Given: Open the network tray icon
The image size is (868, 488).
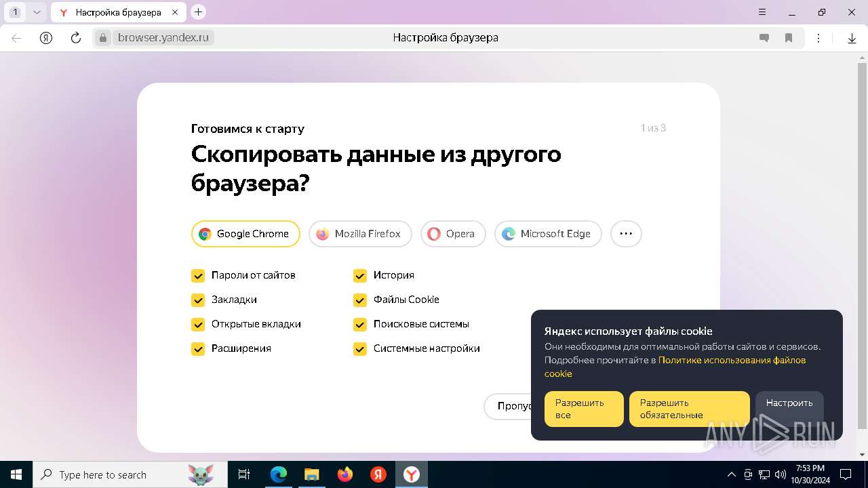Looking at the screenshot, I should coord(764,474).
